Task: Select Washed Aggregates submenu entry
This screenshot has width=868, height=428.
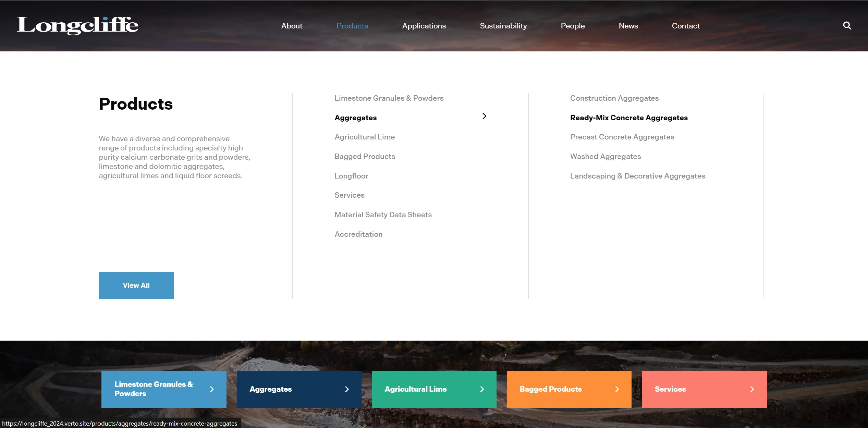Action: [x=605, y=157]
